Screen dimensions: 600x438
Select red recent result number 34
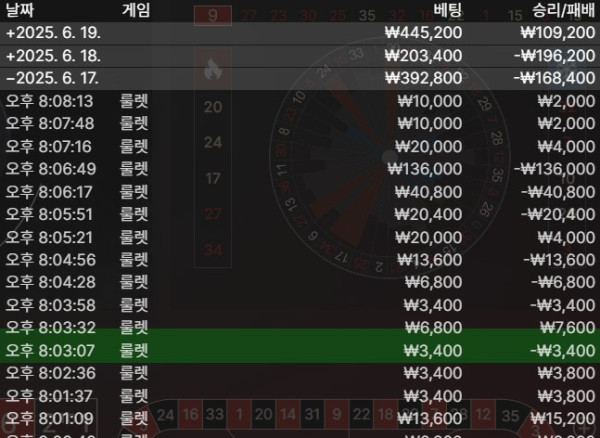(211, 249)
